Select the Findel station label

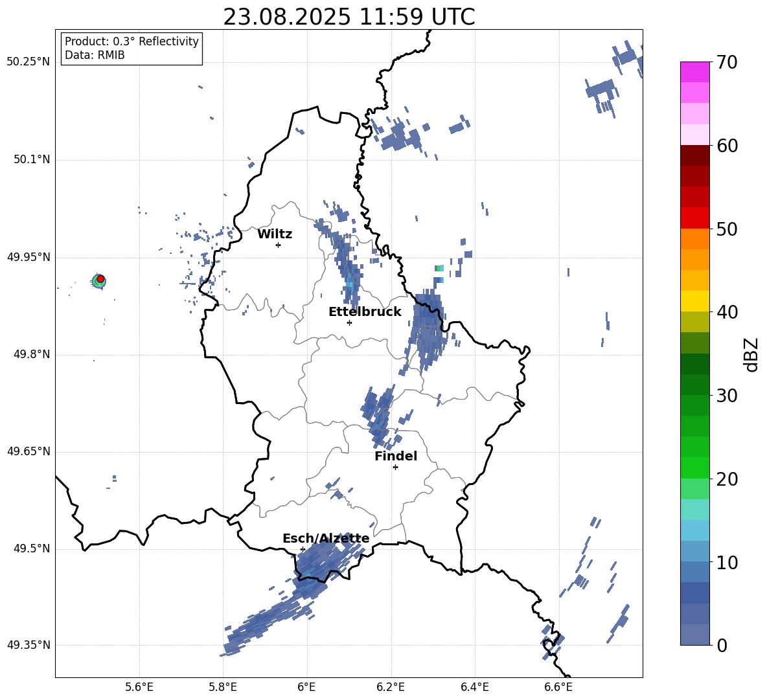(x=396, y=456)
